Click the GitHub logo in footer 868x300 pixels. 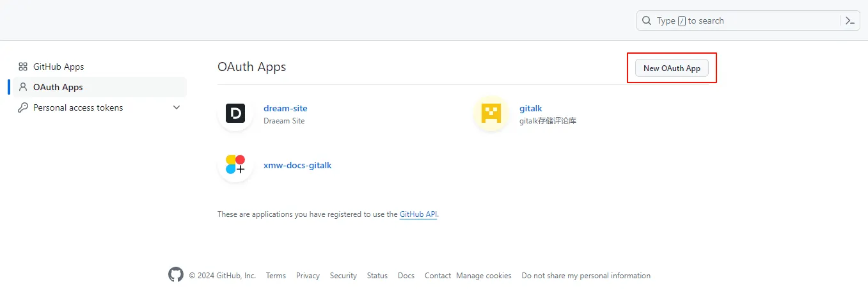tap(176, 275)
